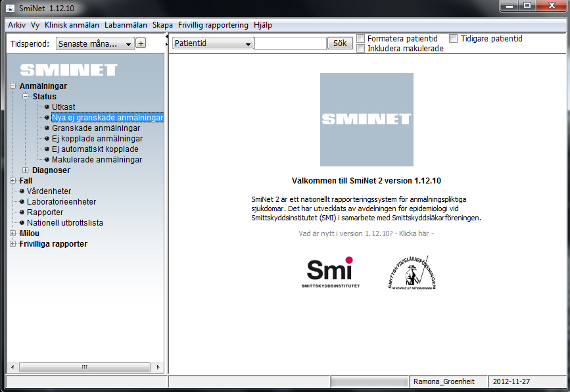Click the SmiNet application icon in title bar
Viewport: 570px width, 392px height.
(x=11, y=8)
